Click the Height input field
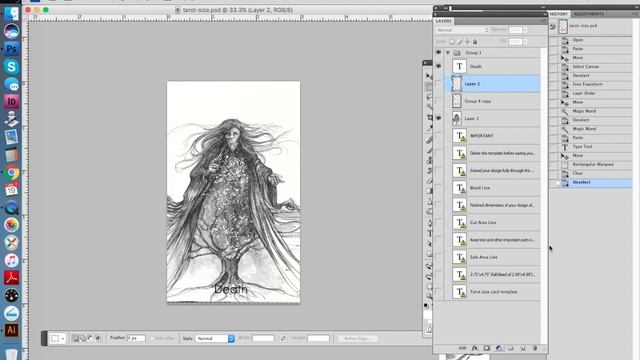This screenshot has width=640, height=360. [x=318, y=338]
